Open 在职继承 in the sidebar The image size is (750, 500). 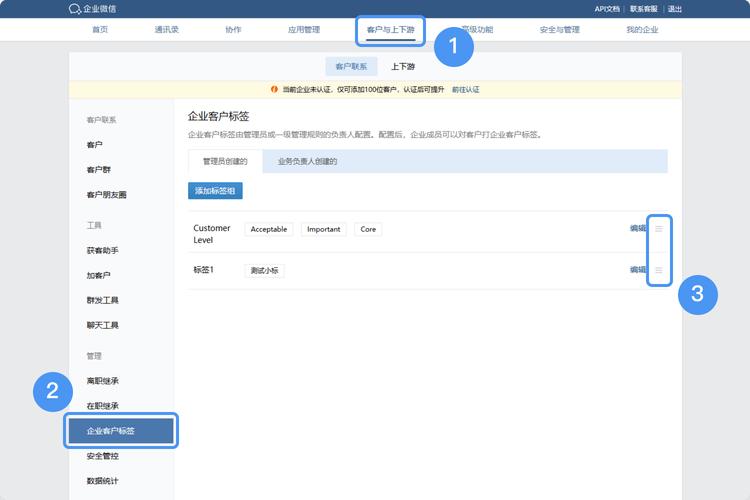coord(102,406)
